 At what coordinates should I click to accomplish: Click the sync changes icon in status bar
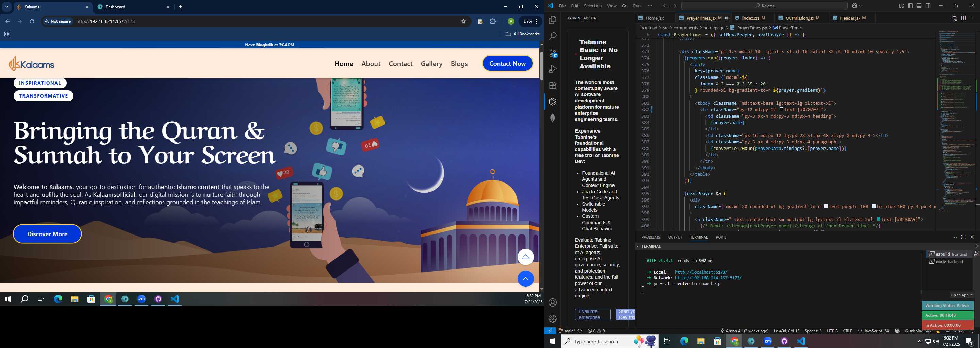click(580, 331)
